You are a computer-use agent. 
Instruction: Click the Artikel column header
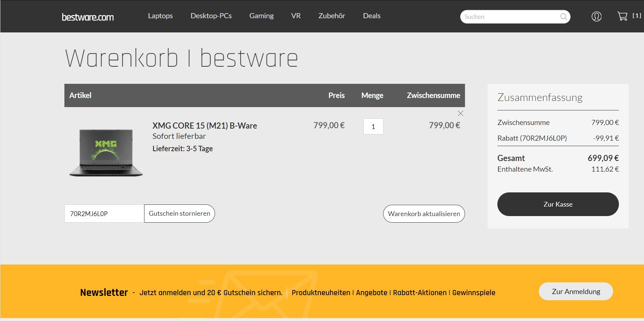coord(80,95)
